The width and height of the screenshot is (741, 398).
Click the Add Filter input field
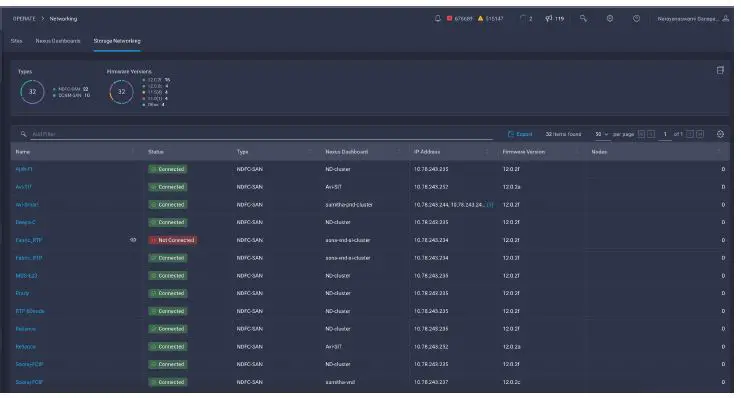pos(261,134)
